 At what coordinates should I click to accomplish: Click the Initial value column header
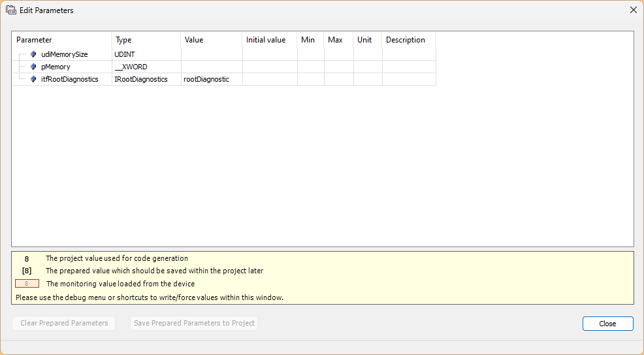[270, 40]
